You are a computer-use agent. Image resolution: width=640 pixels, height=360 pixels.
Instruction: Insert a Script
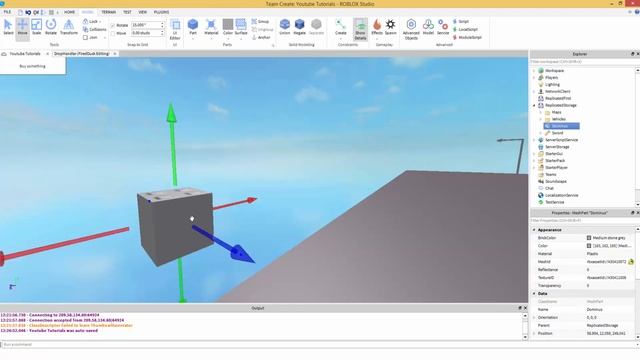coord(461,21)
